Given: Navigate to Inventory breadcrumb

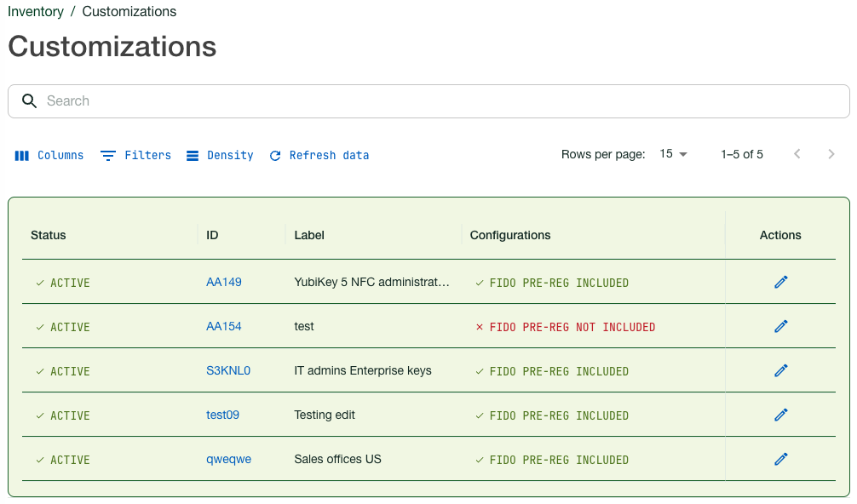Looking at the screenshot, I should point(36,12).
